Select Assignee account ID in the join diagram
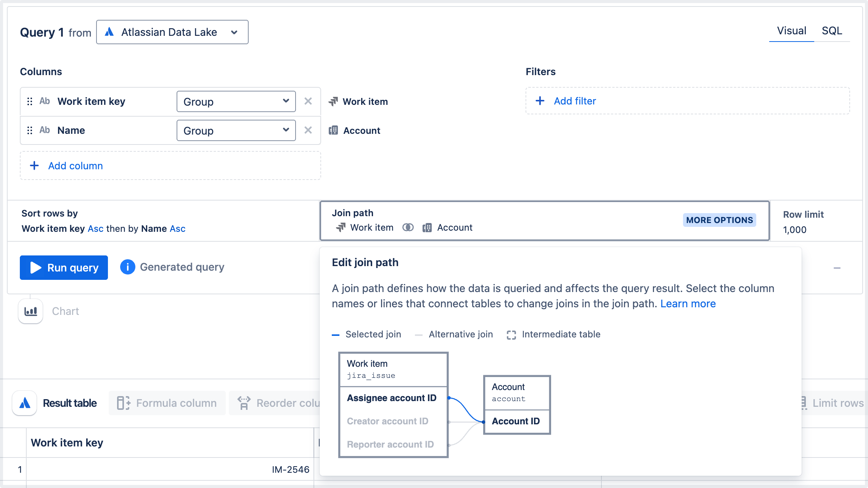This screenshot has height=488, width=868. coord(391,398)
